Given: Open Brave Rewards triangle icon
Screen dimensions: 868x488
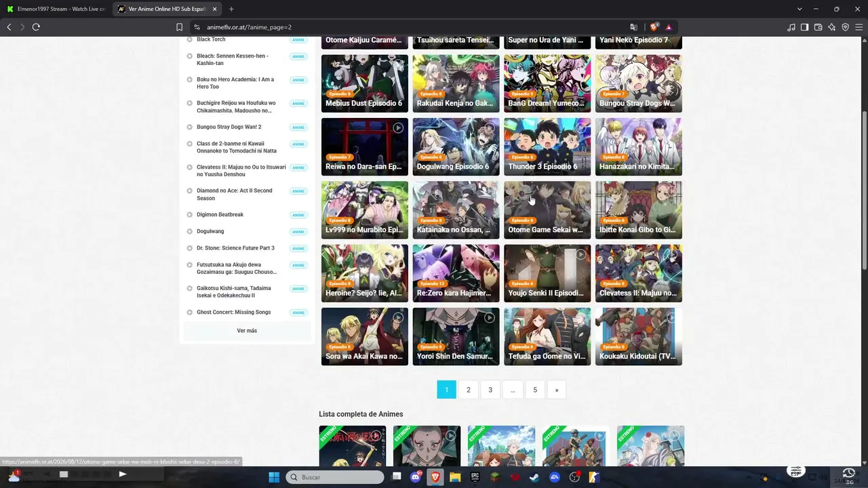Looking at the screenshot, I should [x=669, y=27].
